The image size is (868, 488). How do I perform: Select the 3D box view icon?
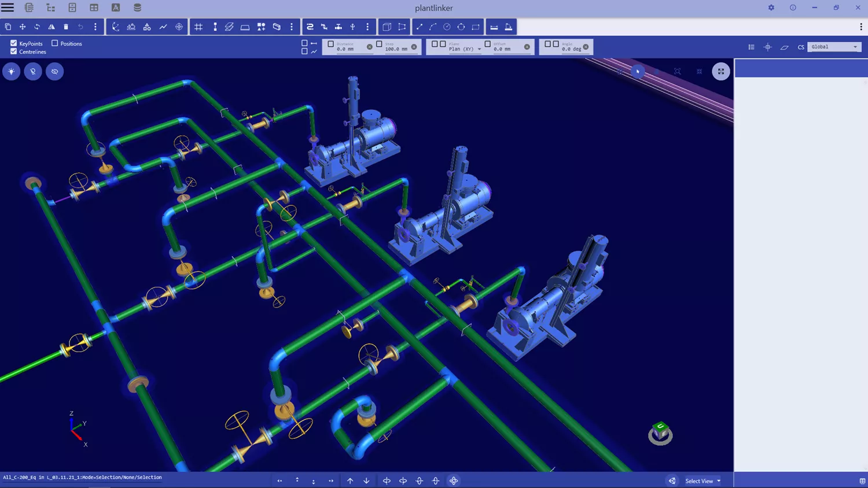coord(387,27)
